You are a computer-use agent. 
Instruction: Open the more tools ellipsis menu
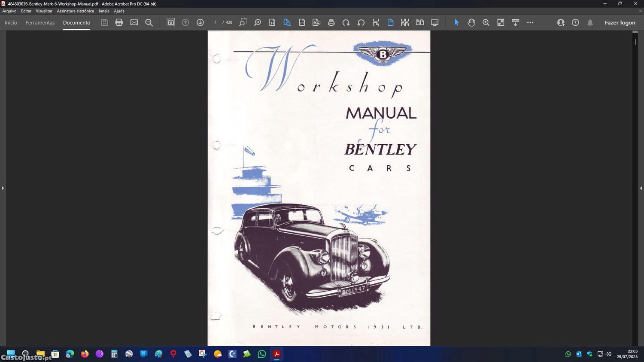(530, 22)
